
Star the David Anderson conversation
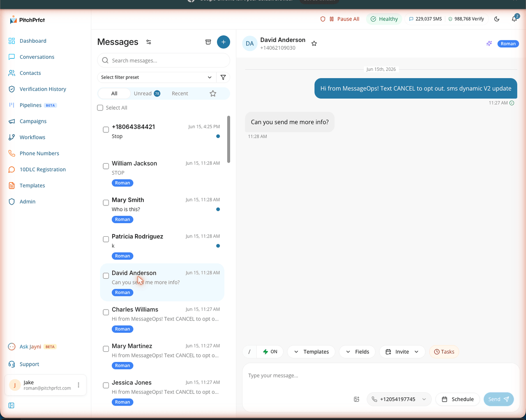(314, 44)
